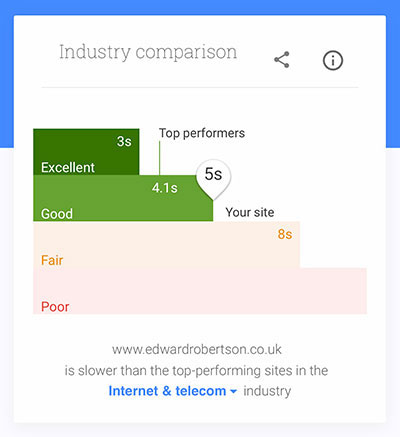400x437 pixels.
Task: Click the Industry comparison heading
Action: pyautogui.click(x=148, y=52)
